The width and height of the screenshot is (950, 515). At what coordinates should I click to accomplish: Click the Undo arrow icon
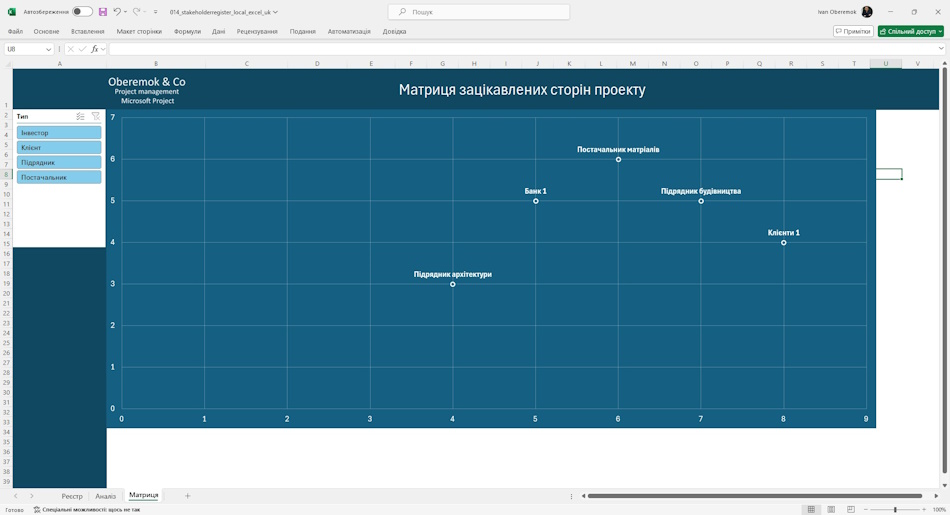point(117,12)
